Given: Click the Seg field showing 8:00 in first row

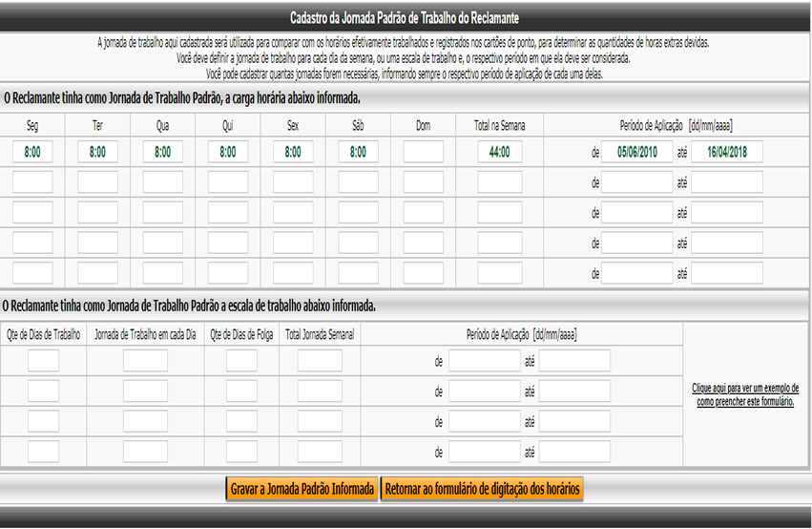Looking at the screenshot, I should click(32, 152).
